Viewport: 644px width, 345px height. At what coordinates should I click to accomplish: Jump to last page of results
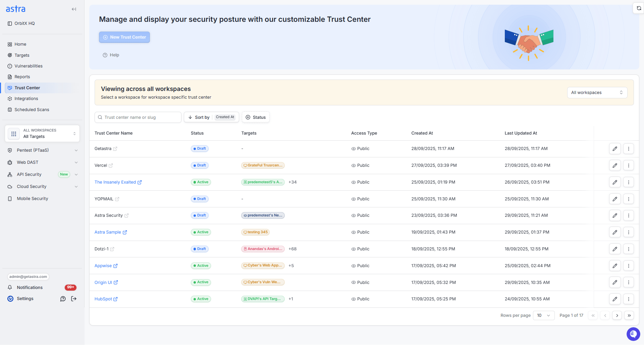(x=629, y=315)
